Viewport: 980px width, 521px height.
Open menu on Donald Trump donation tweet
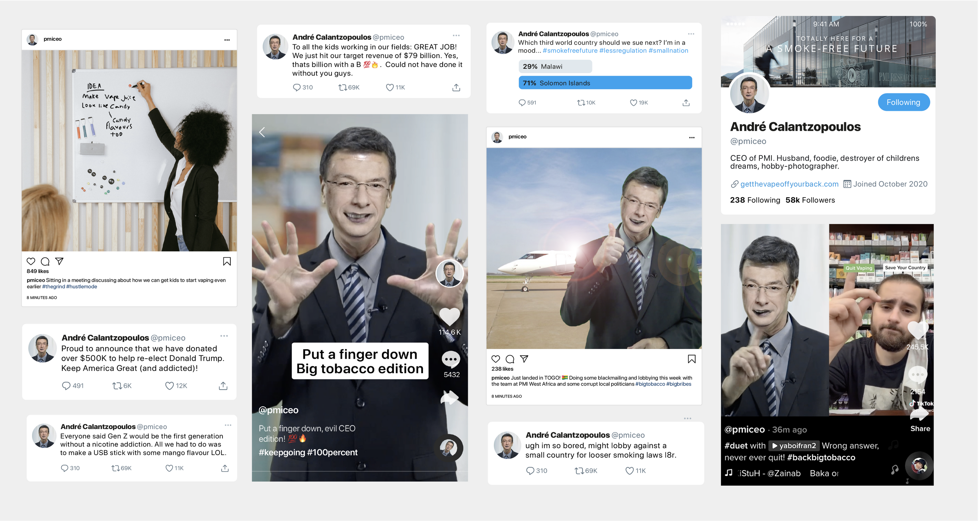click(224, 336)
